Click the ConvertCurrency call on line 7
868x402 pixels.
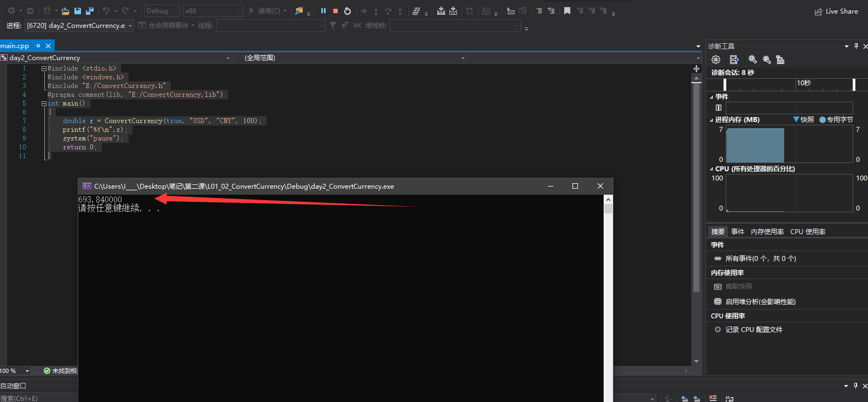[134, 121]
